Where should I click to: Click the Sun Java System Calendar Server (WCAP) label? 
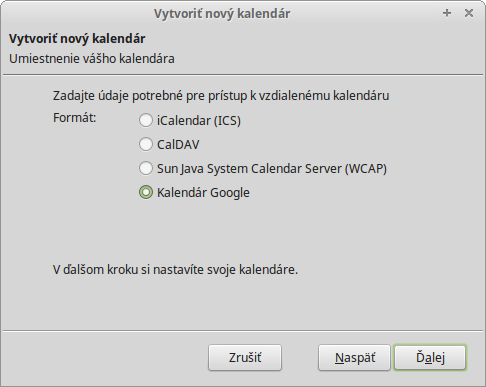(272, 169)
